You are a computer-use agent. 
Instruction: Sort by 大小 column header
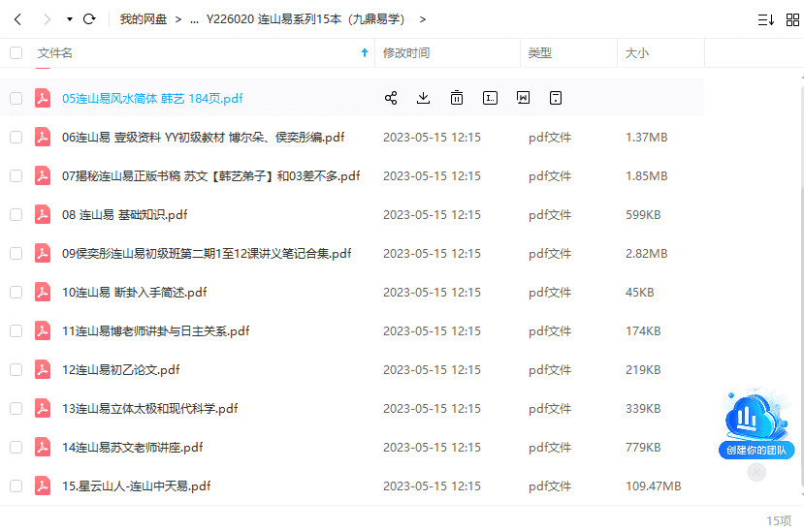(637, 53)
